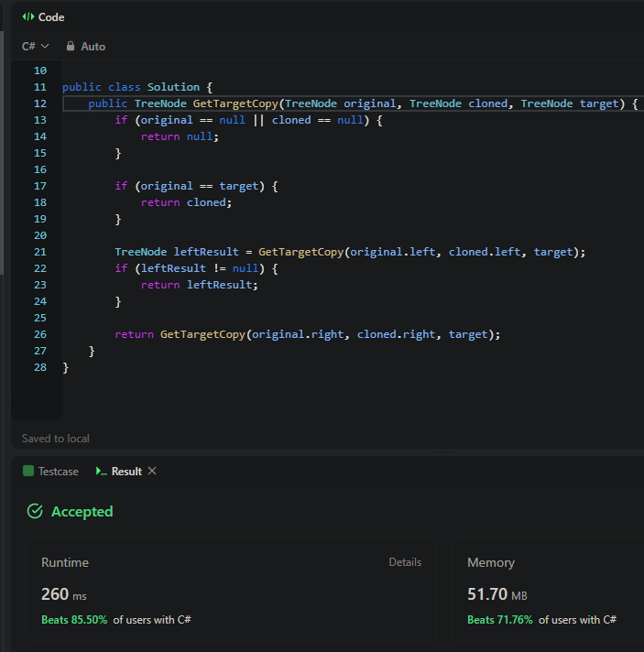Open the runtime Details link
Screen dimensions: 644x652
[405, 562]
